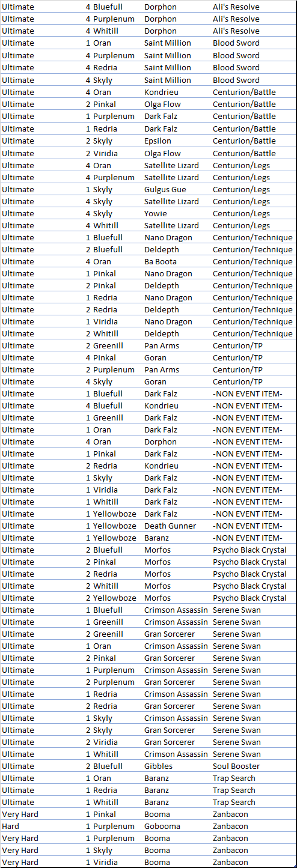297x868 pixels.
Task: Select Pan Arms in the Greenill row
Action: click(x=161, y=345)
